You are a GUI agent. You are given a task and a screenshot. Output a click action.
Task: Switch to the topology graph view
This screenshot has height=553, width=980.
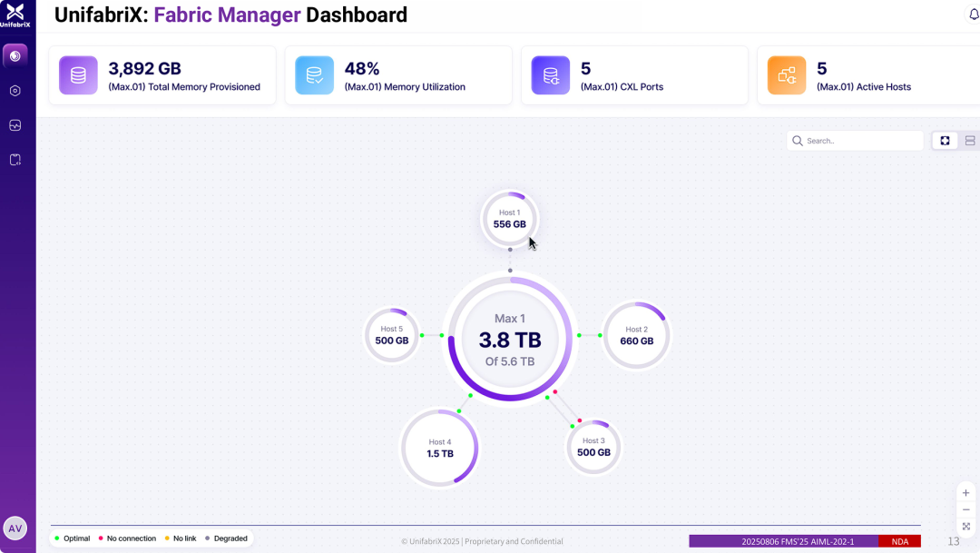945,141
